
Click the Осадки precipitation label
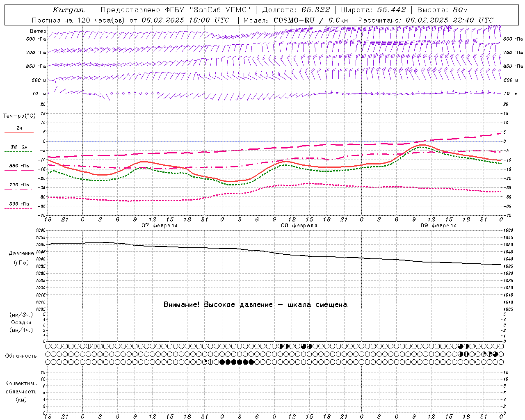(x=21, y=322)
